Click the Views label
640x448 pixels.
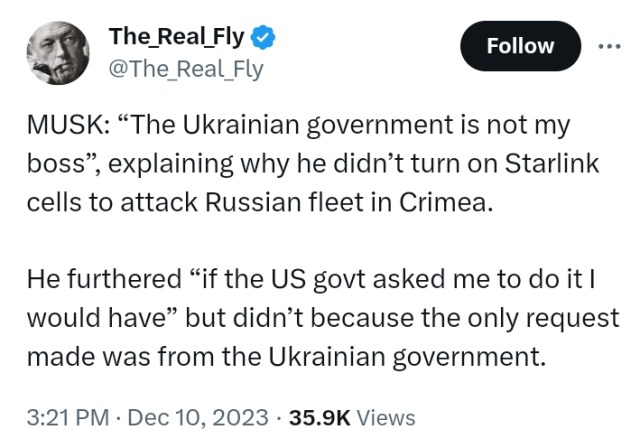pyautogui.click(x=386, y=418)
